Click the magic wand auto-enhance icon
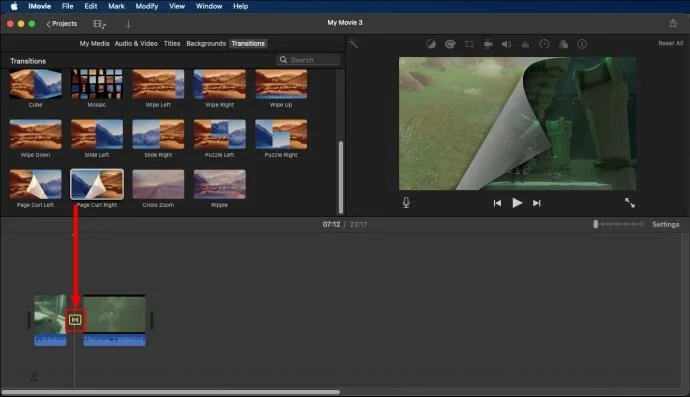The width and height of the screenshot is (690, 397). pyautogui.click(x=354, y=44)
